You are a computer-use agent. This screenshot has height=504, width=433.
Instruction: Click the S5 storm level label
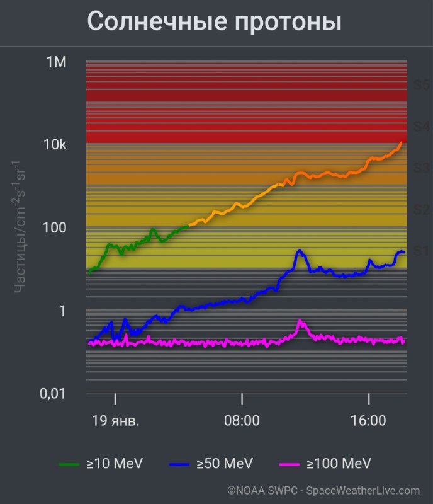coord(422,85)
